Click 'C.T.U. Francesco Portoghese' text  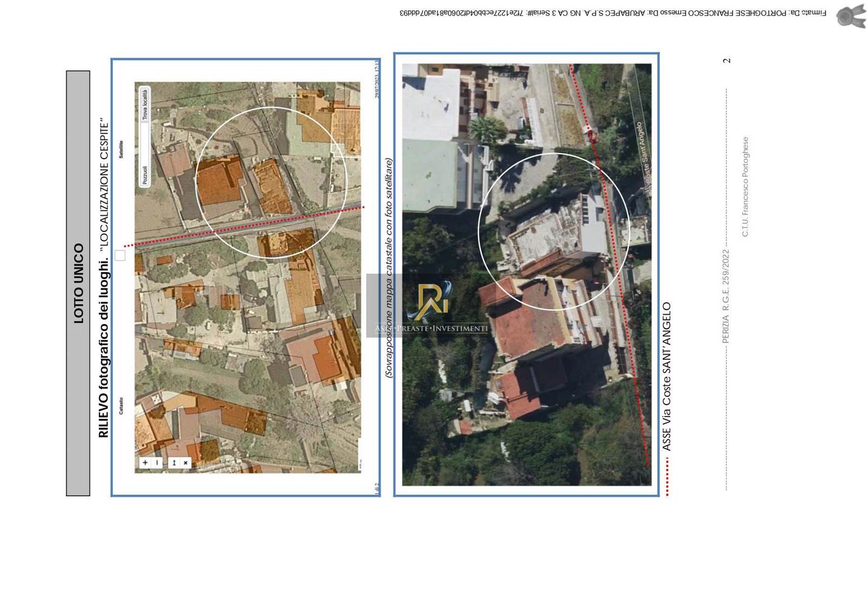[x=745, y=186]
